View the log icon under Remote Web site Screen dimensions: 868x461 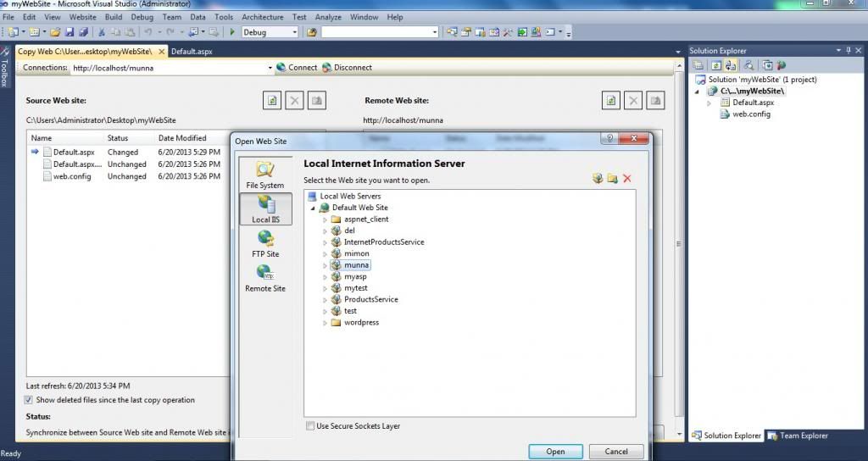[x=655, y=101]
